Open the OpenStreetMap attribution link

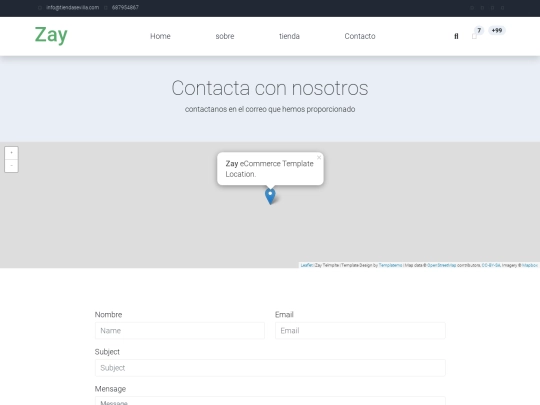tap(442, 265)
